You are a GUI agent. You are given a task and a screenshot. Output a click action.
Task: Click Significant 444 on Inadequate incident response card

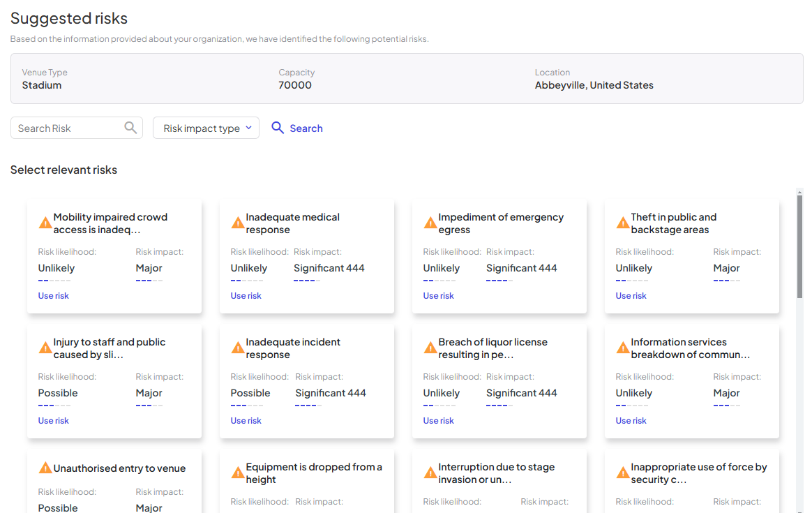coord(331,393)
